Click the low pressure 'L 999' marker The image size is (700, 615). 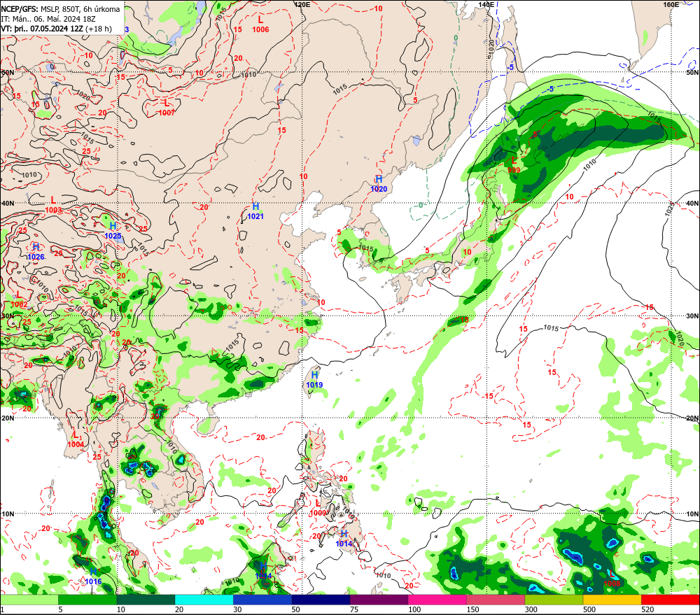click(514, 165)
